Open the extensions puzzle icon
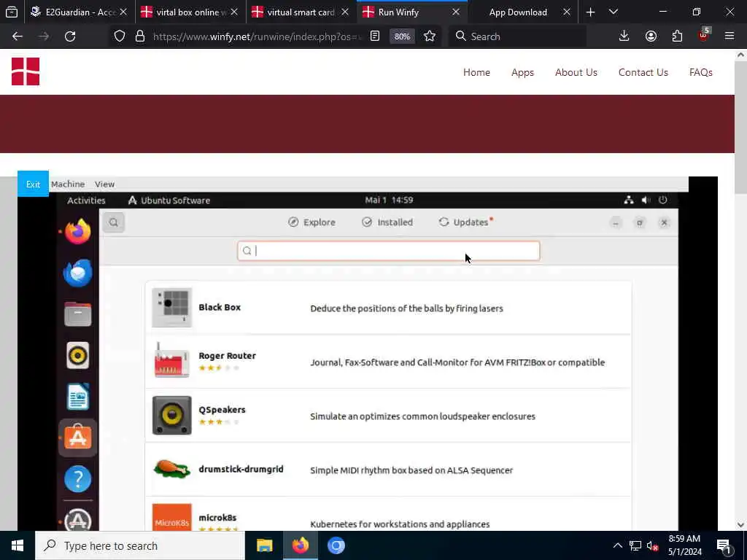This screenshot has height=560, width=747. click(x=677, y=36)
